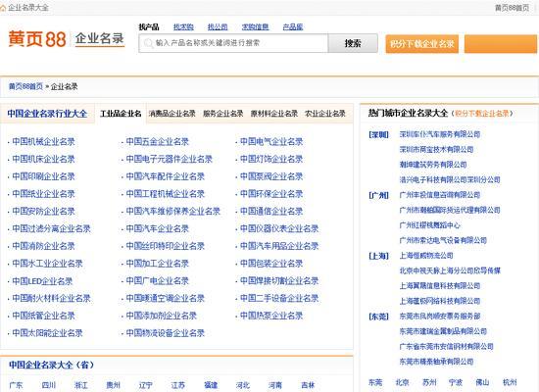Image resolution: width=539 pixels, height=392 pixels.
Task: Click the product search input field
Action: [x=233, y=43]
